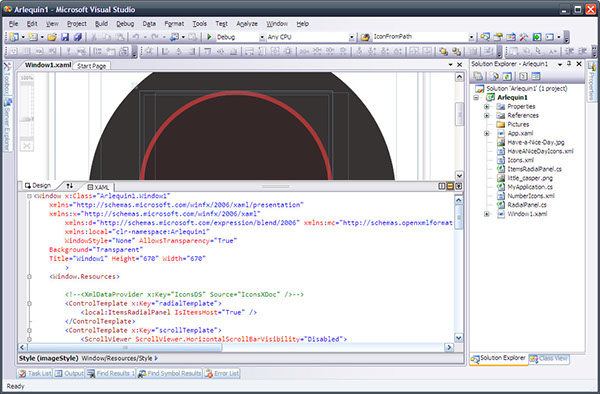Open the Toolbox side panel
The image size is (600, 394).
[x=7, y=79]
